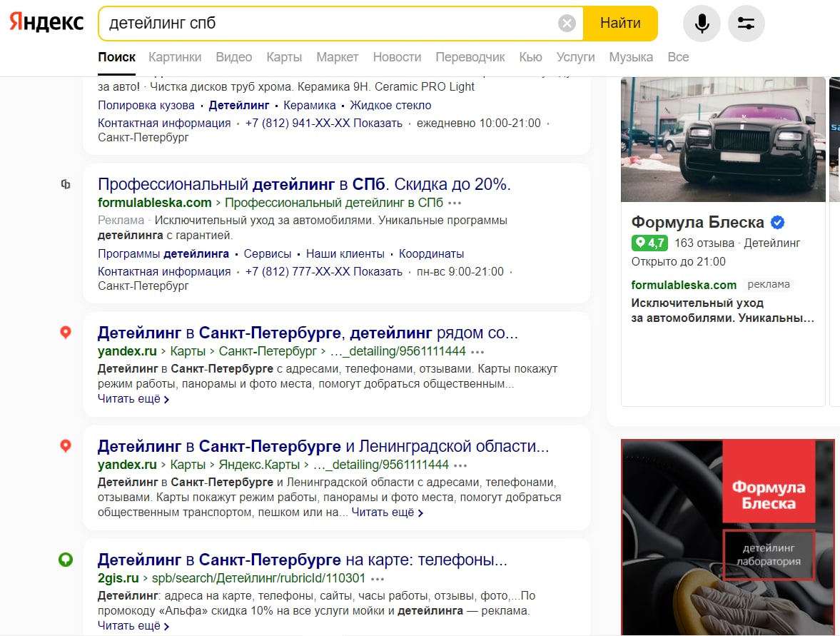Switch to the Переводчик tab

(470, 57)
